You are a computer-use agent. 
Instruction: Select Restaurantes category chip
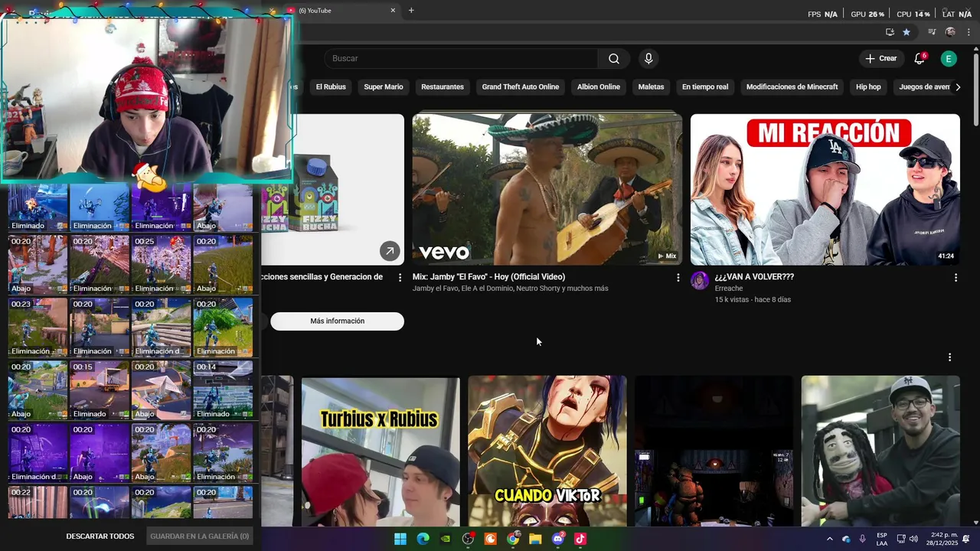[443, 87]
